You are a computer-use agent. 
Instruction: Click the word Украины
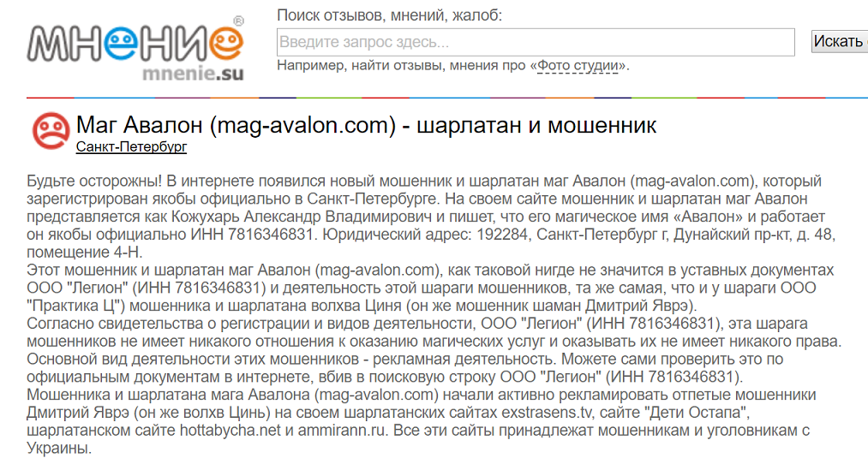(x=59, y=448)
